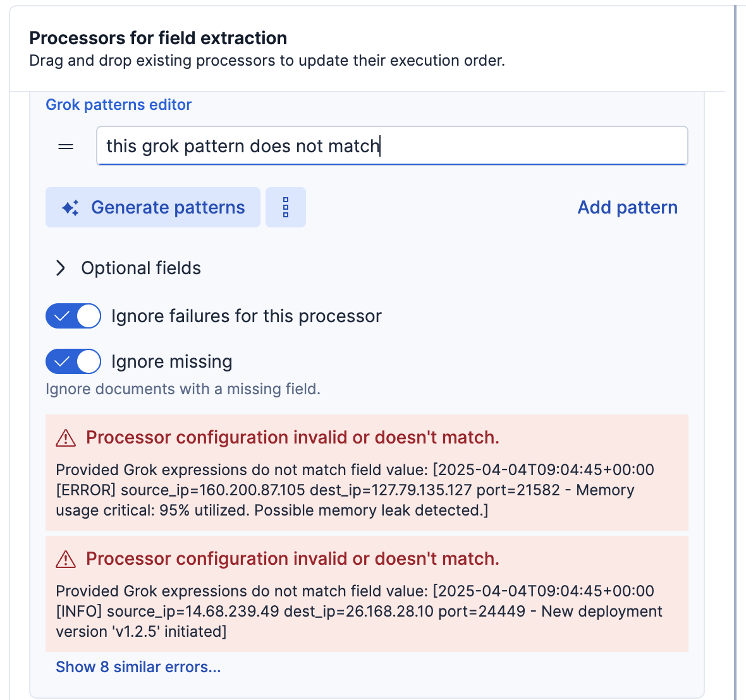The image size is (746, 700).
Task: Disable Ignore failures for this processor
Action: click(73, 316)
